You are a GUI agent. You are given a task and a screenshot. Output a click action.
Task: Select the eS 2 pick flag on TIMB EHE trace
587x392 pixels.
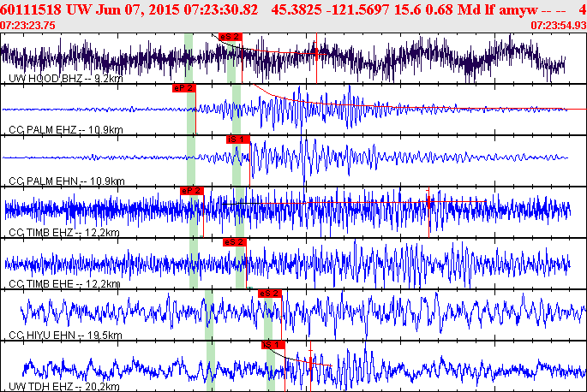click(x=234, y=242)
